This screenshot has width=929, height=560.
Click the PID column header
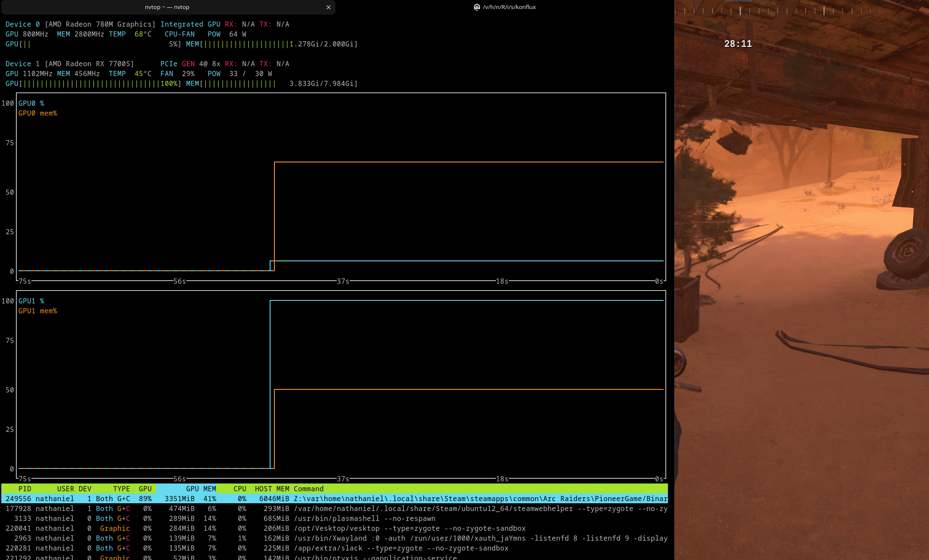pyautogui.click(x=25, y=489)
